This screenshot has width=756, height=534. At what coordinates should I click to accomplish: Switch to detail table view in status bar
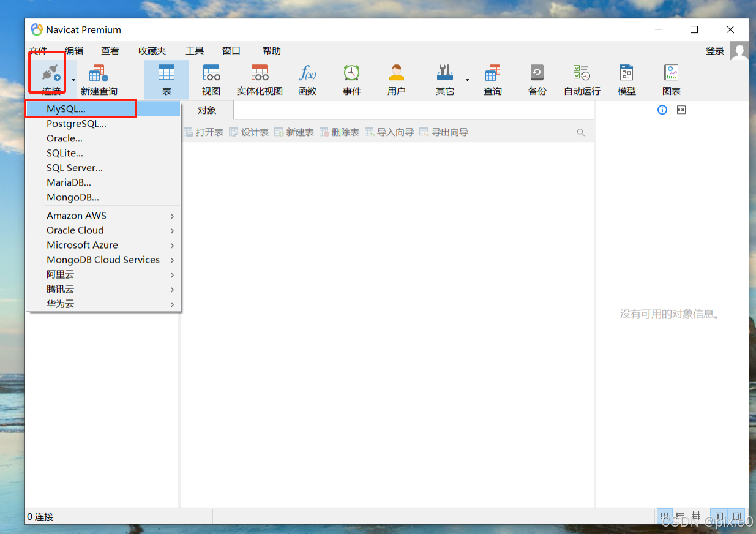696,516
